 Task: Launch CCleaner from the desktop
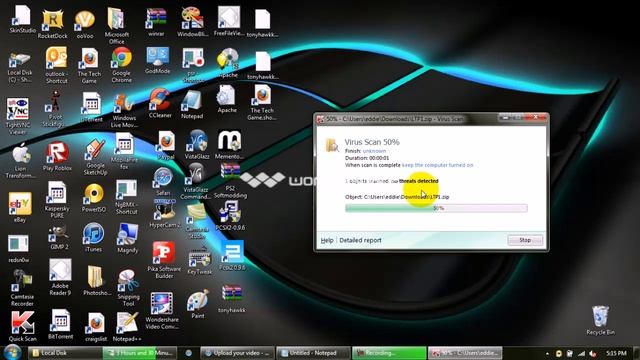click(160, 104)
